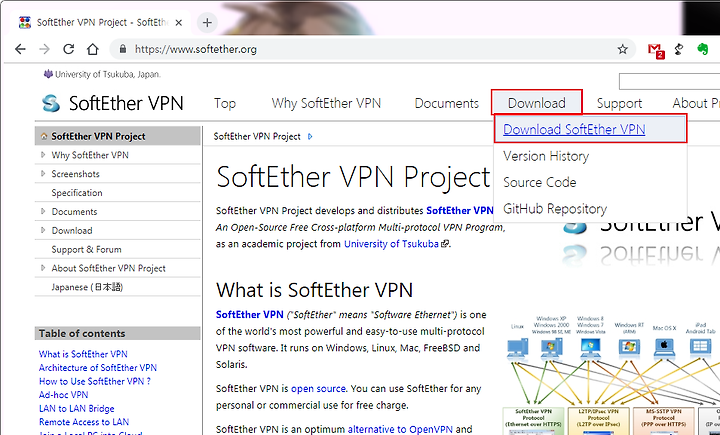
Task: Choose Version History from dropdown
Action: click(546, 156)
